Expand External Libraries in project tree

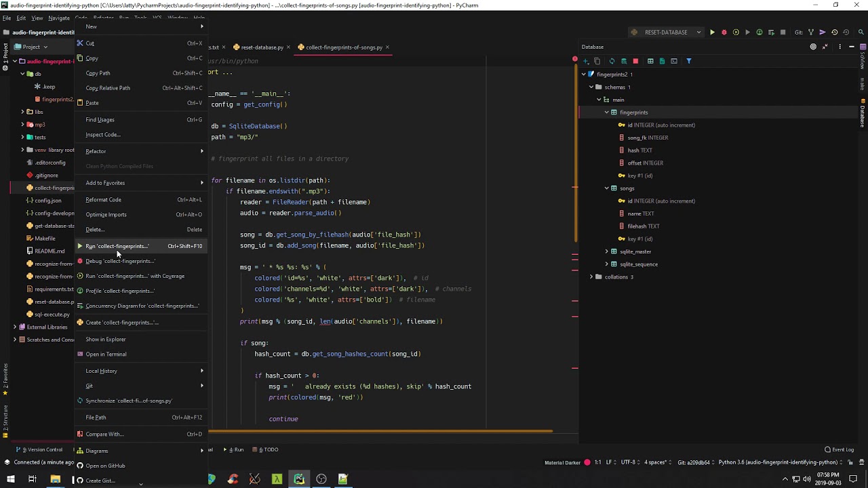15,327
